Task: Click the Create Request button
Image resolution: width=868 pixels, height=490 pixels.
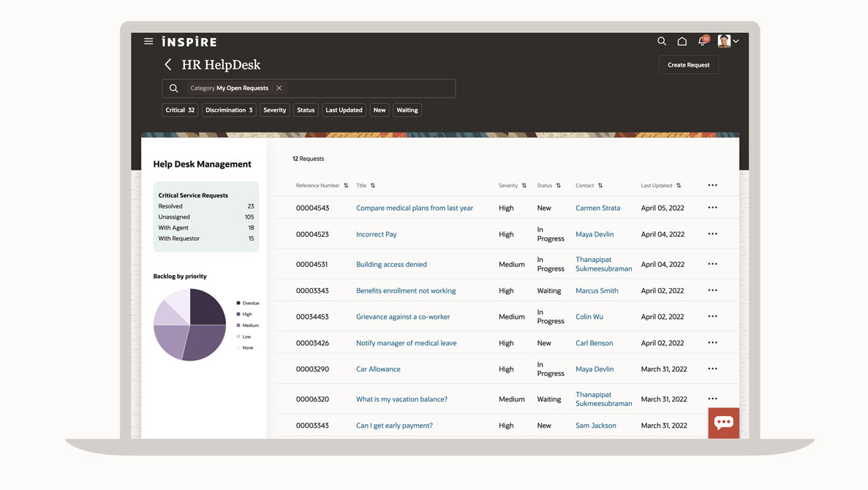Action: click(688, 65)
